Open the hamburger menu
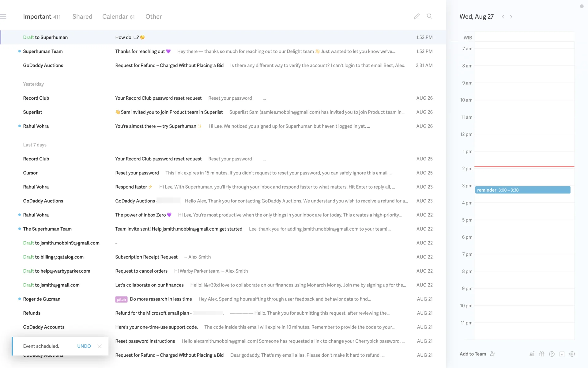This screenshot has height=368, width=588. [3, 17]
